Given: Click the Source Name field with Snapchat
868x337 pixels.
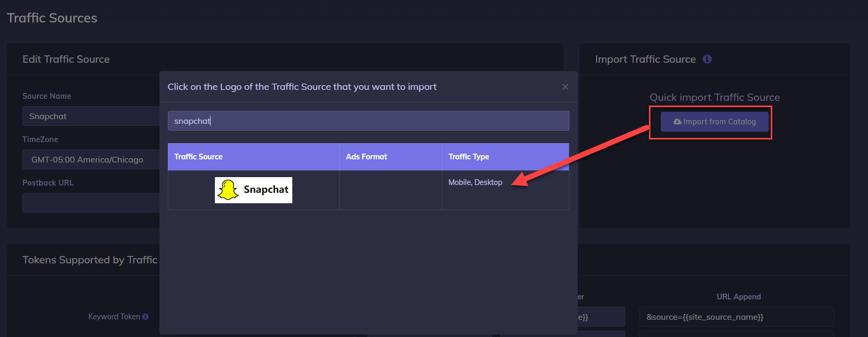Looking at the screenshot, I should 91,116.
